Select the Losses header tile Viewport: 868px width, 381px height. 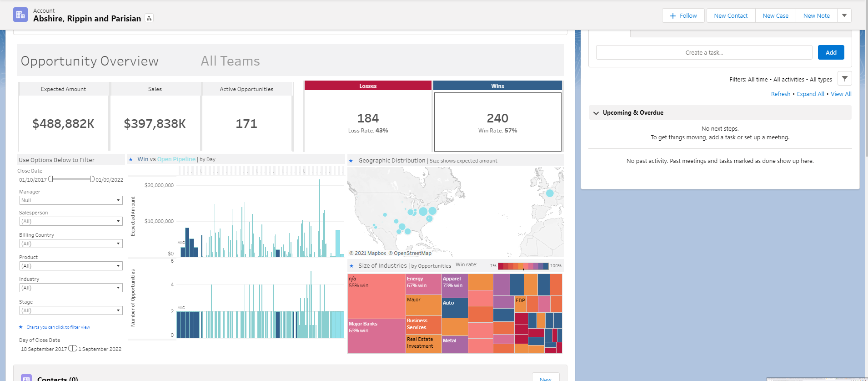click(x=368, y=86)
